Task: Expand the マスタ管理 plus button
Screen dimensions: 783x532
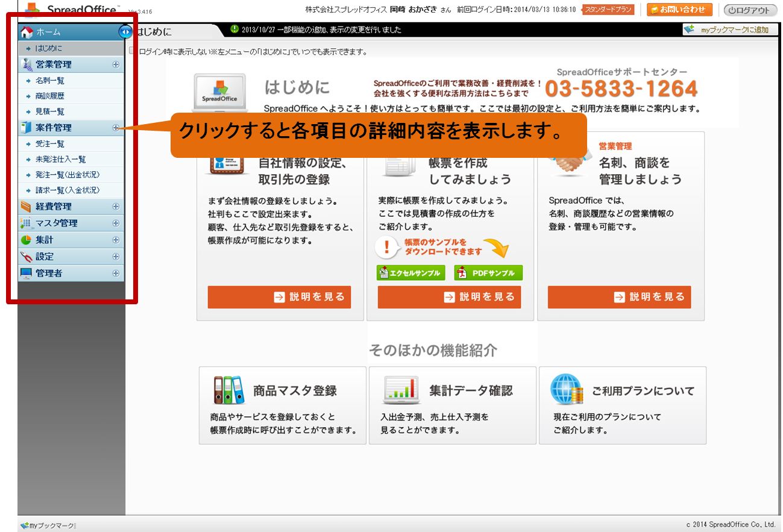Action: pos(116,223)
